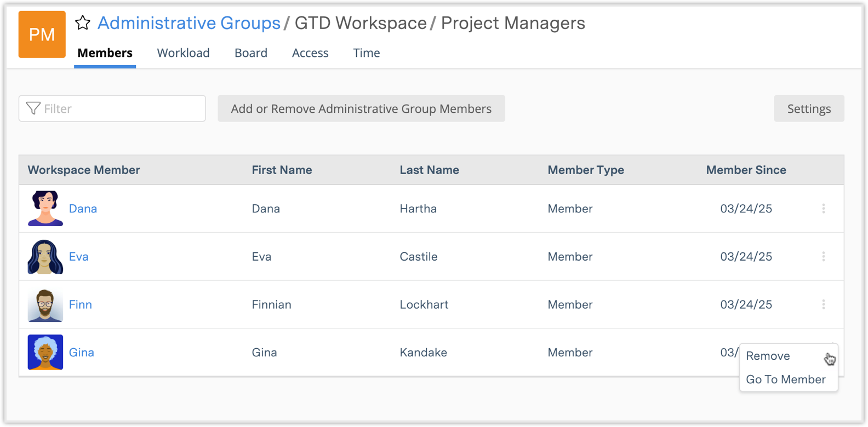
Task: Choose Go To Member in the menu
Action: pyautogui.click(x=785, y=379)
